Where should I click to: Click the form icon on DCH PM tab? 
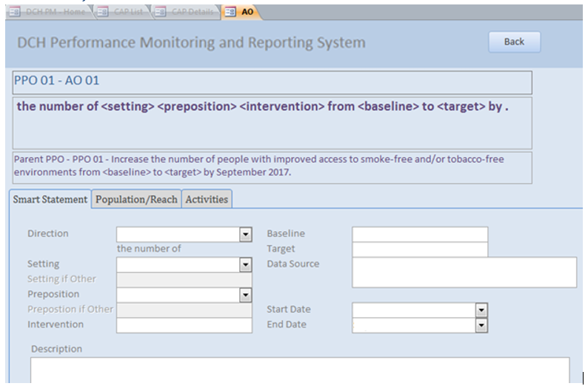pos(15,11)
